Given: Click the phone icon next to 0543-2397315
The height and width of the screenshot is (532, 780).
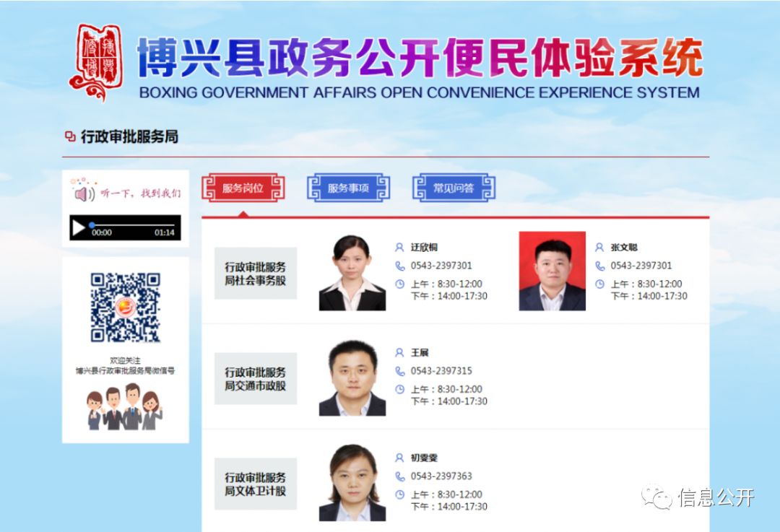Looking at the screenshot, I should pos(400,371).
